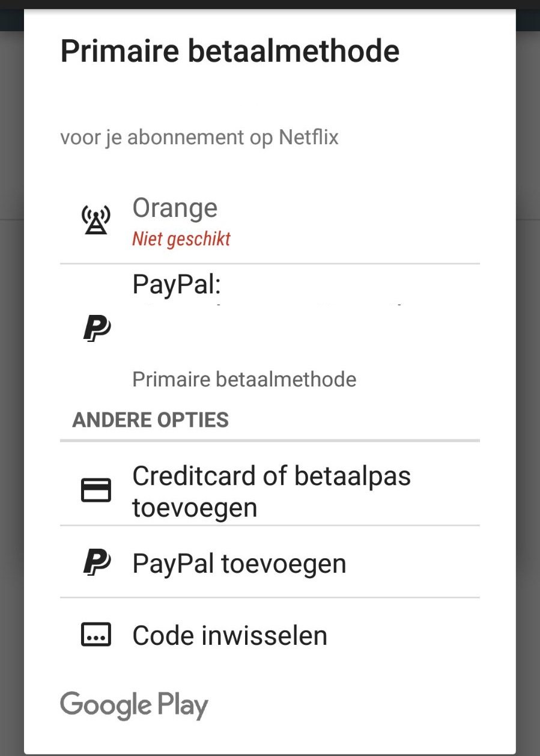Viewport: 540px width, 756px height.
Task: Click the credit card icon
Action: [96, 490]
